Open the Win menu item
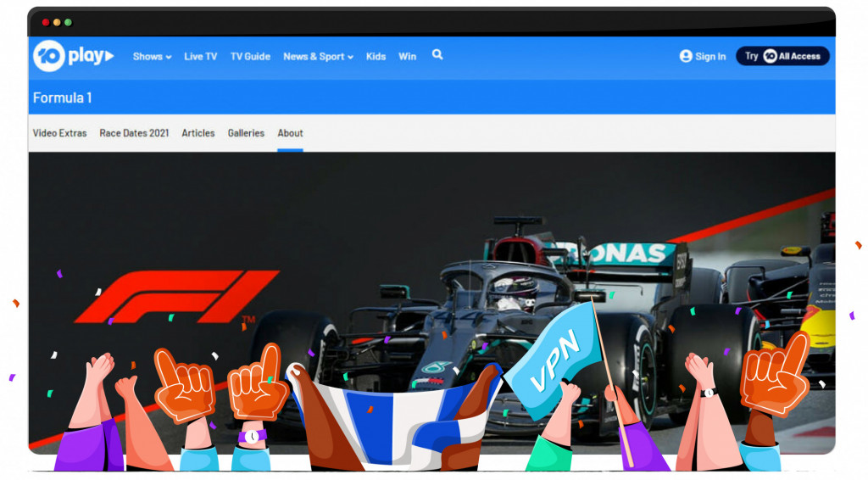Viewport: 868px width, 480px height. 408,57
